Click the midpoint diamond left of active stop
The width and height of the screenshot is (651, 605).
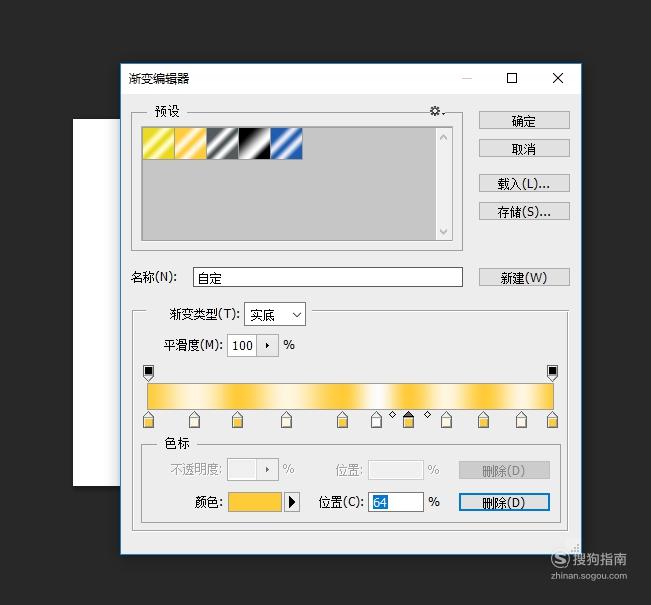click(x=392, y=414)
